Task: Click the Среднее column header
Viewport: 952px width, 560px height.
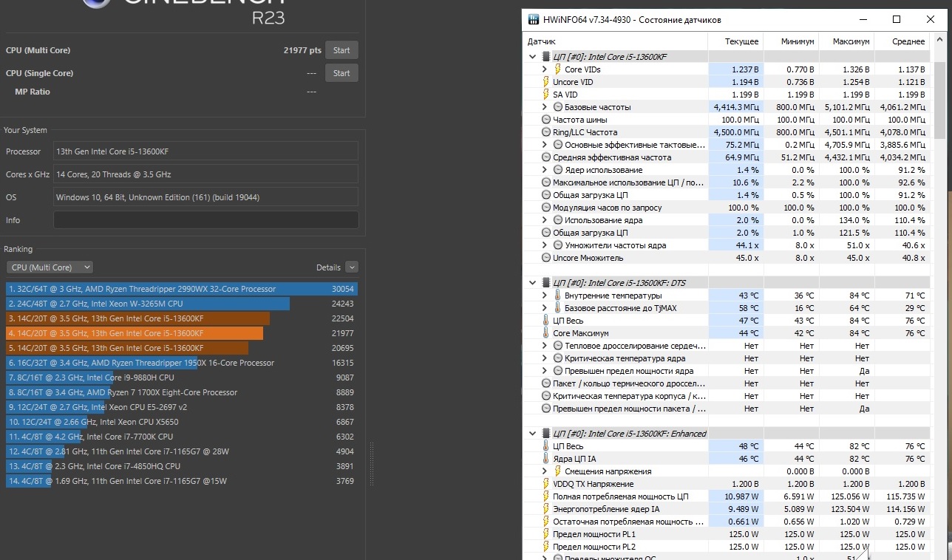Action: click(902, 41)
